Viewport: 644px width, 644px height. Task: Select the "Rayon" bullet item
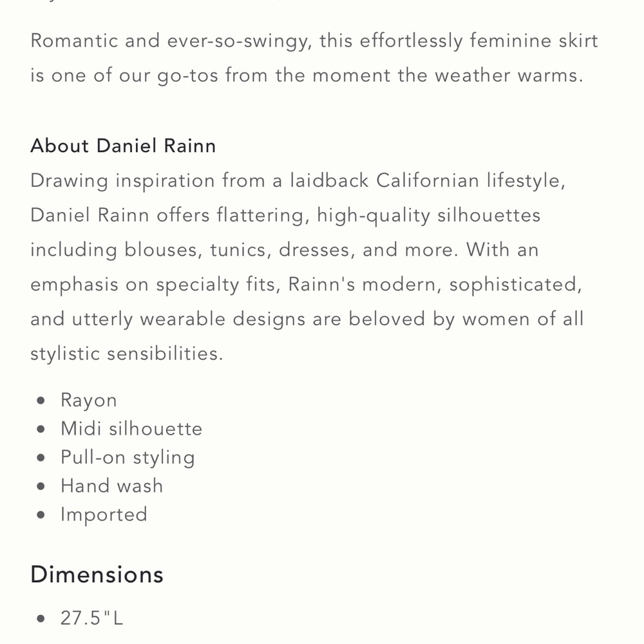[89, 401]
